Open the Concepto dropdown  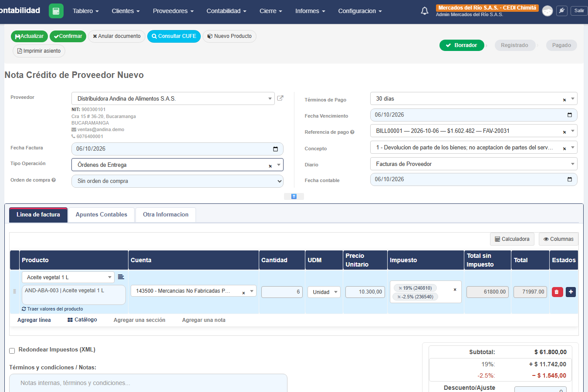pyautogui.click(x=473, y=148)
